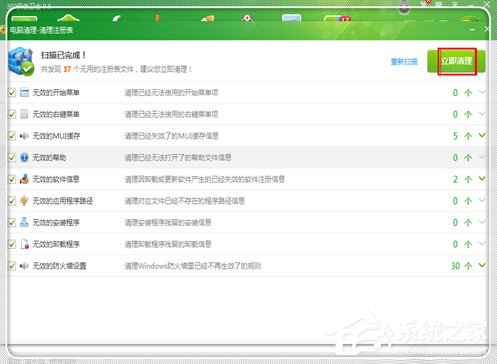This screenshot has height=364, width=497.
Task: Expand the 无效的MUI缓存 row details chevron
Action: pos(482,135)
